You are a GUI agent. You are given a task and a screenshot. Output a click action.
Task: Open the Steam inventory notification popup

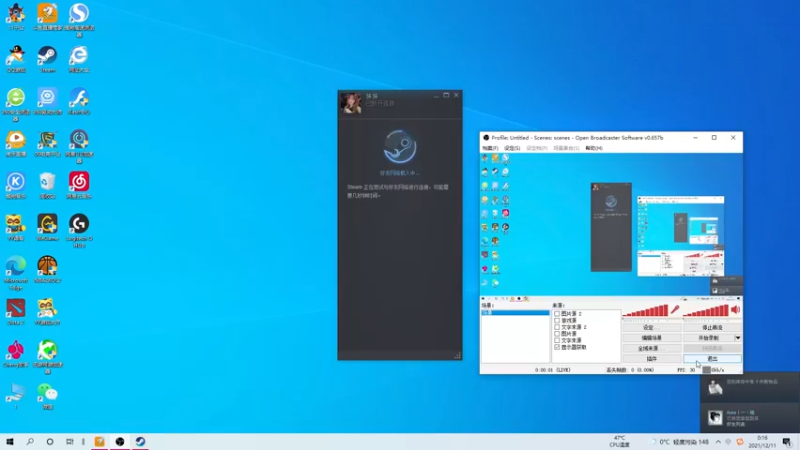point(750,387)
